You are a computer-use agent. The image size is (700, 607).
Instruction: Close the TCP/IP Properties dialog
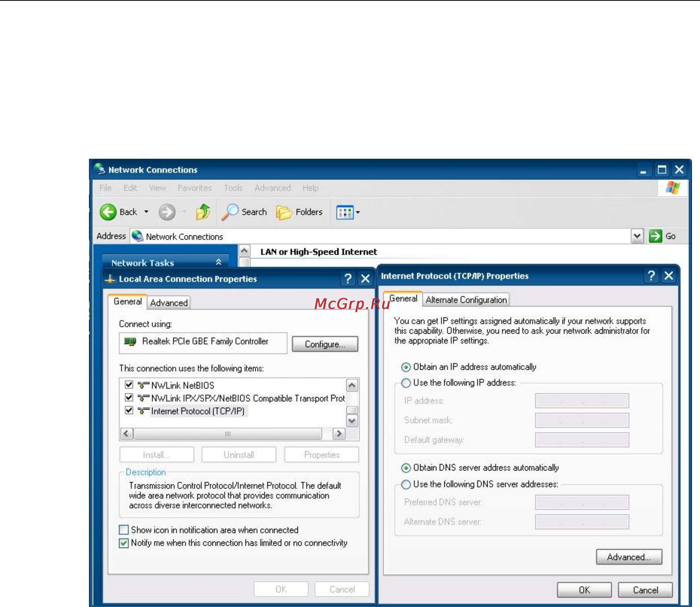click(669, 275)
